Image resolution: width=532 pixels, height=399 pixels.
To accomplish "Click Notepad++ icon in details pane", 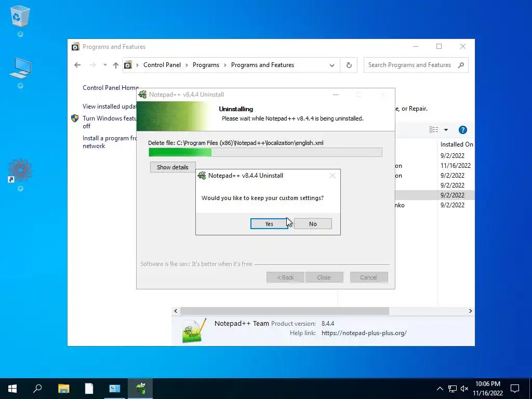I will (194, 330).
